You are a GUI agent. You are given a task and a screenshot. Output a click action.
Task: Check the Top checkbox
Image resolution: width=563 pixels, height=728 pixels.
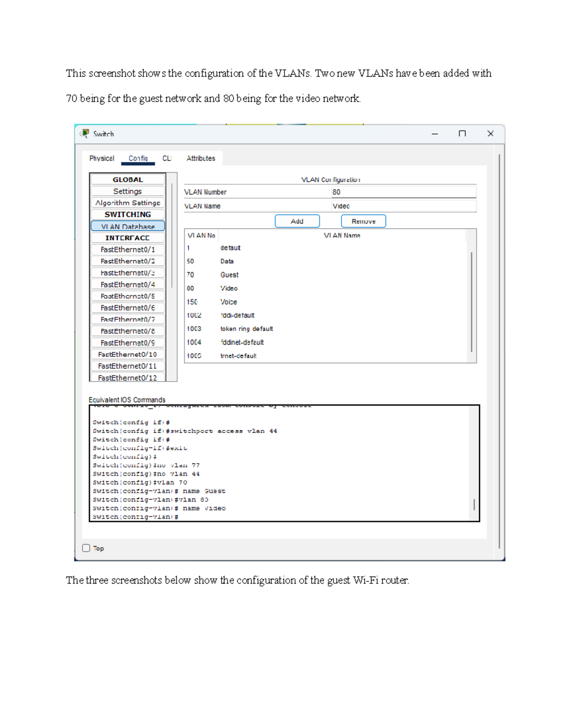tap(86, 548)
